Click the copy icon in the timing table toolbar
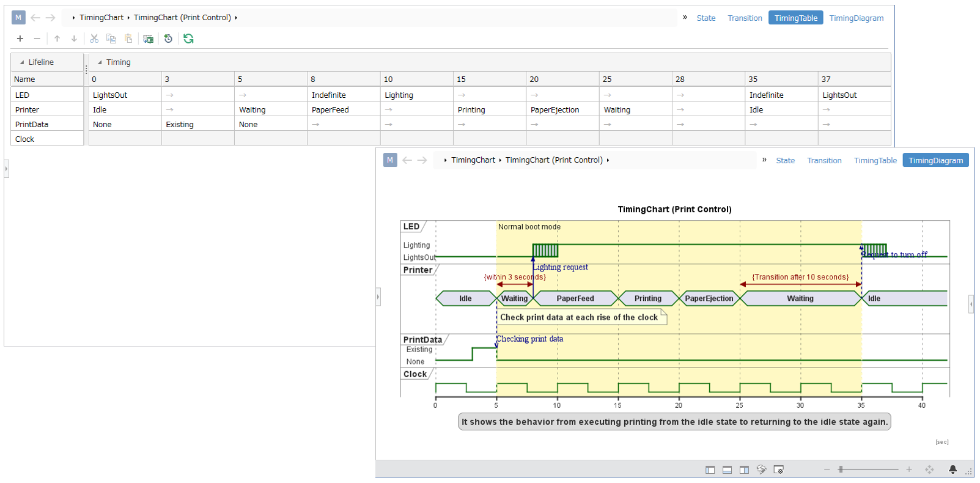980x483 pixels. tap(111, 39)
